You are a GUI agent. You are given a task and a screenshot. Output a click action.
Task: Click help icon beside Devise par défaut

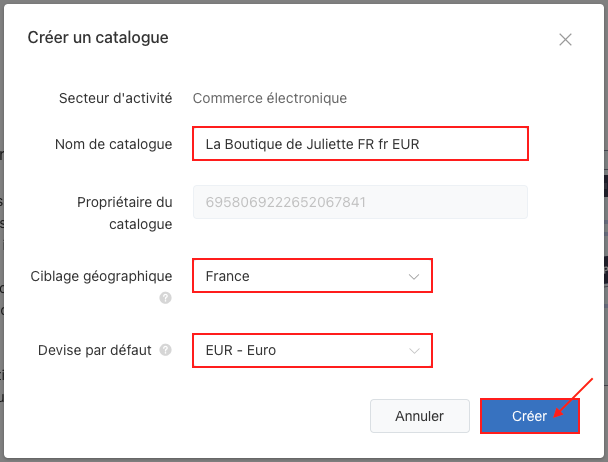165,350
